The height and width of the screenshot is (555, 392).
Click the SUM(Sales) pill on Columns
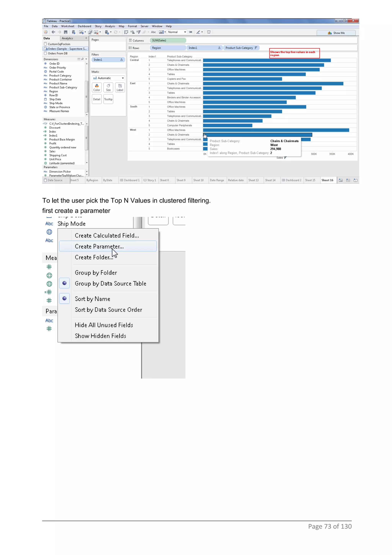click(168, 40)
